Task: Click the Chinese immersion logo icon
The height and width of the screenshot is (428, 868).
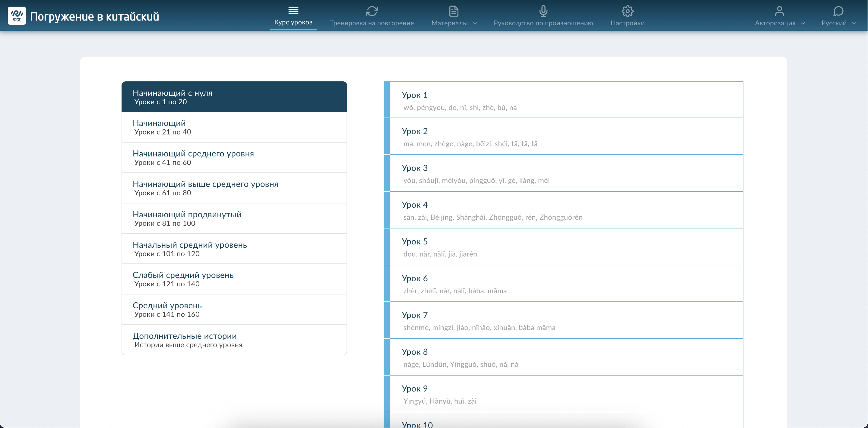Action: tap(17, 16)
